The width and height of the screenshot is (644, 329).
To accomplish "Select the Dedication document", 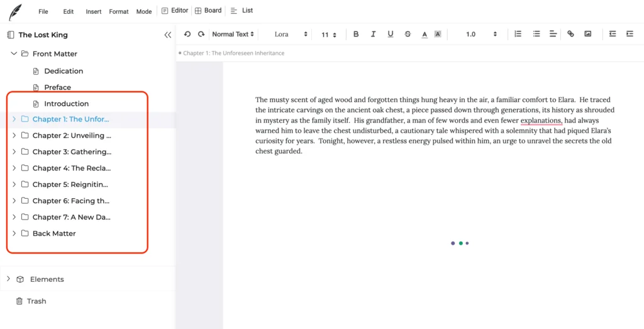I will pos(64,71).
